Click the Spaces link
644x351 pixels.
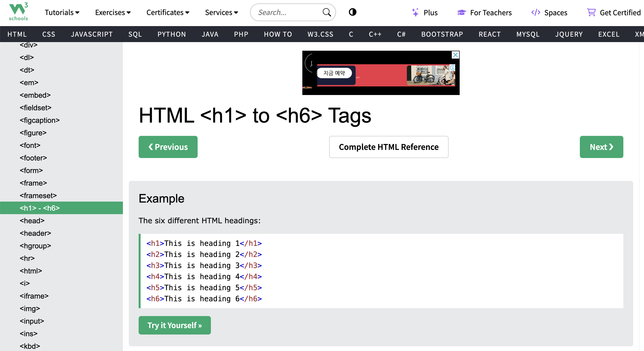[556, 13]
